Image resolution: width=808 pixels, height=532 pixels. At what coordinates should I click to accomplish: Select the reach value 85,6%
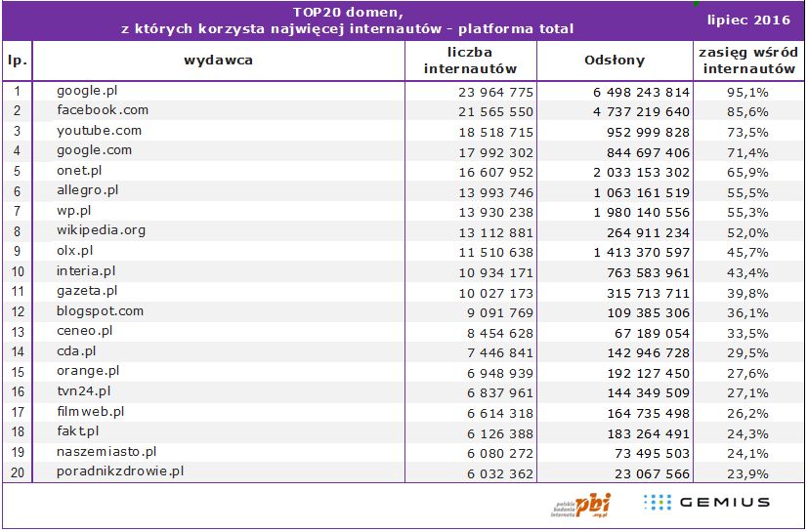coord(747,112)
